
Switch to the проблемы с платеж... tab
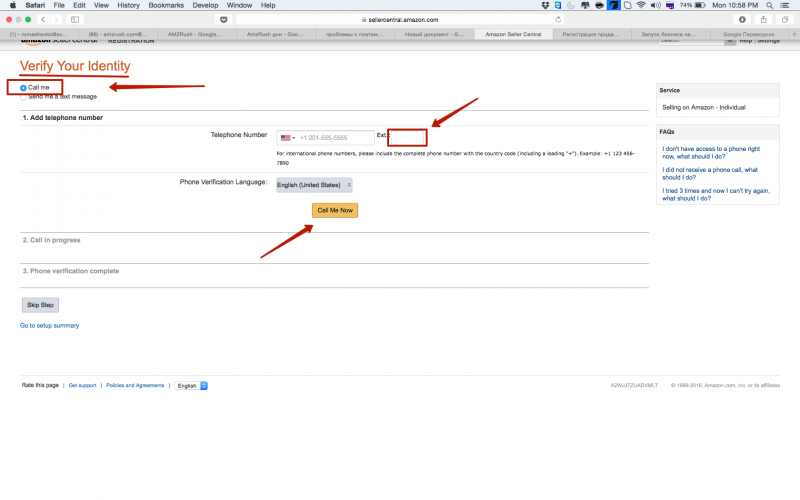(x=355, y=34)
